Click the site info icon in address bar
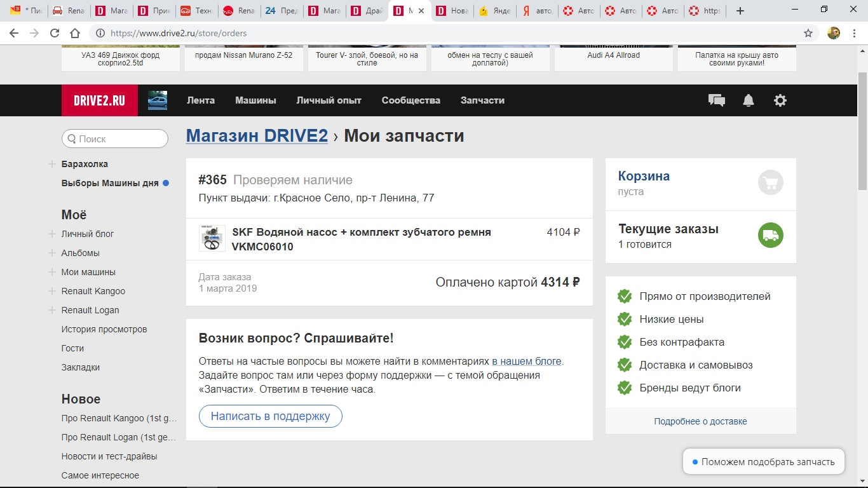This screenshot has width=868, height=488. [x=99, y=33]
